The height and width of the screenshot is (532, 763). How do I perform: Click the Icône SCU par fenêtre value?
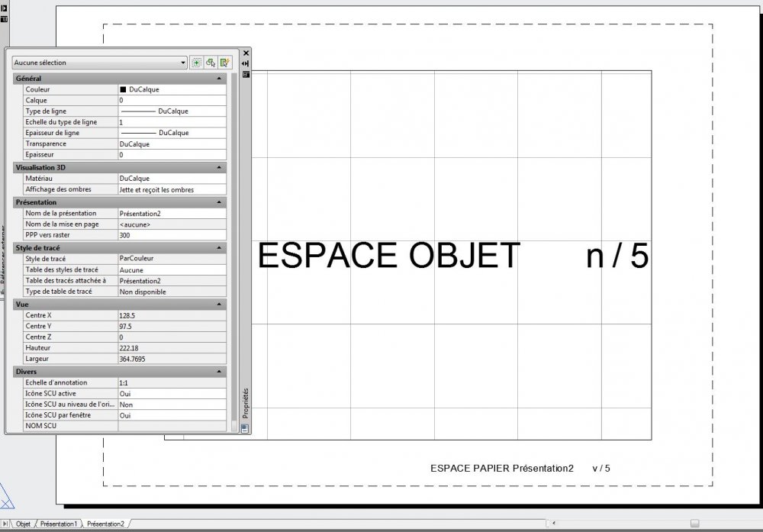pos(172,415)
